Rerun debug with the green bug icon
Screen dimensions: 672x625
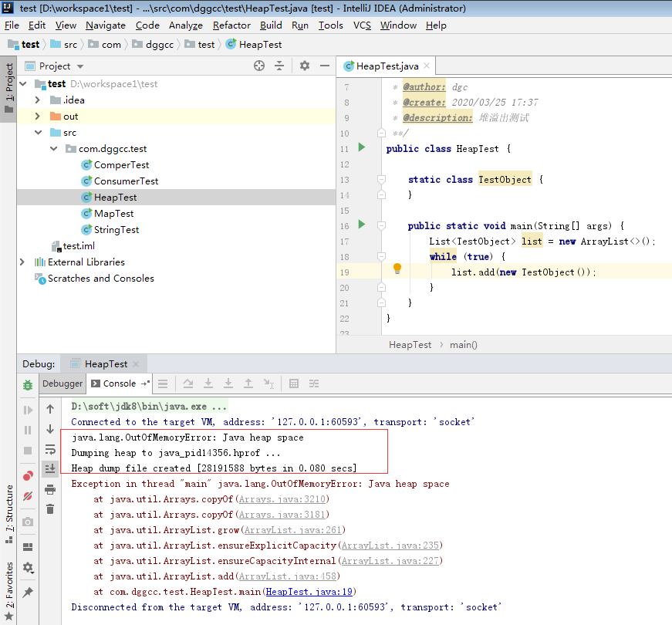28,384
